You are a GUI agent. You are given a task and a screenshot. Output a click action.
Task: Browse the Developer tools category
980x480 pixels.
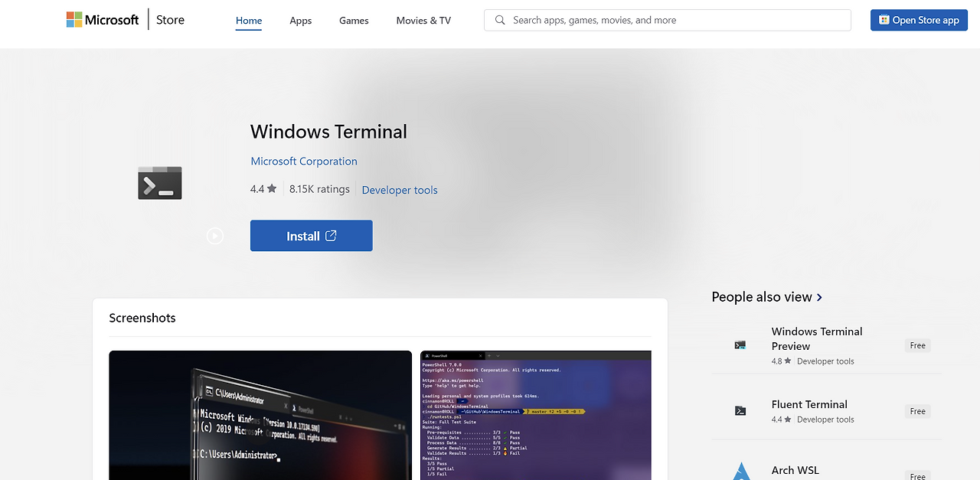(x=399, y=189)
